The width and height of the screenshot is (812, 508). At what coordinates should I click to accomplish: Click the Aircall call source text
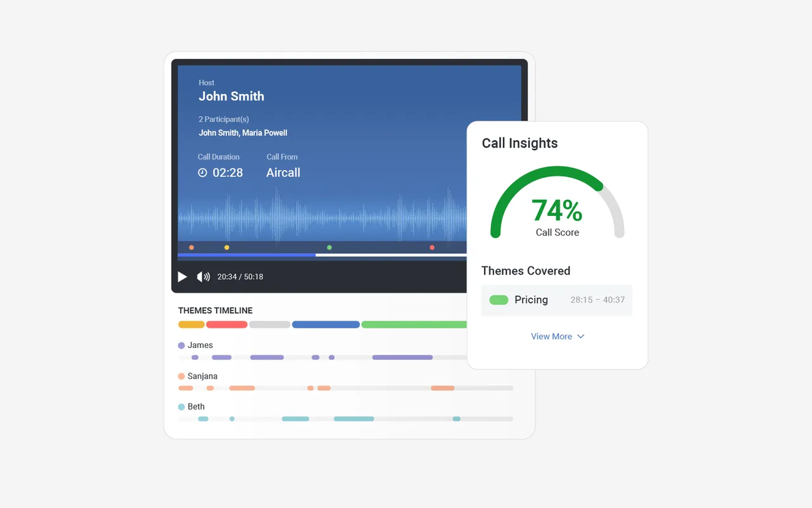(x=283, y=173)
